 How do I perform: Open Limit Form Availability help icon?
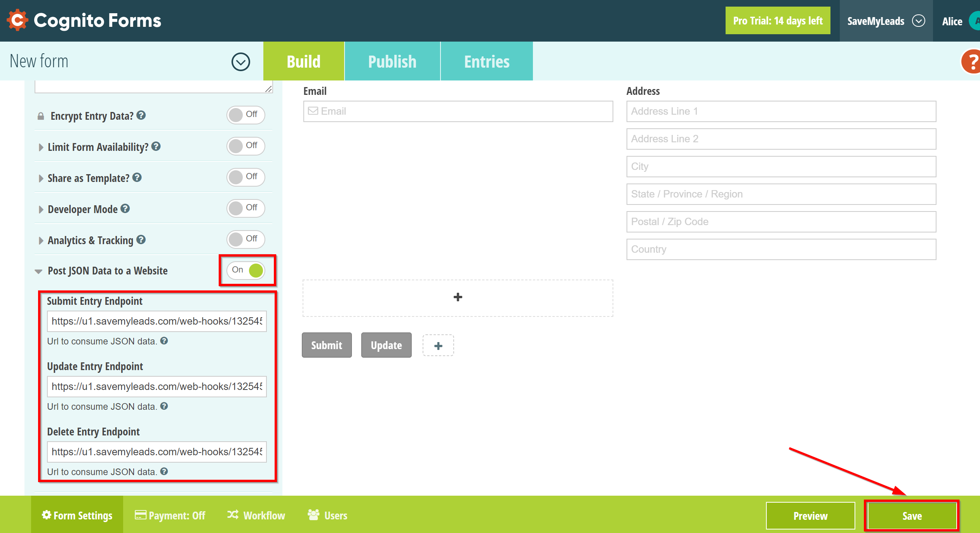click(156, 146)
